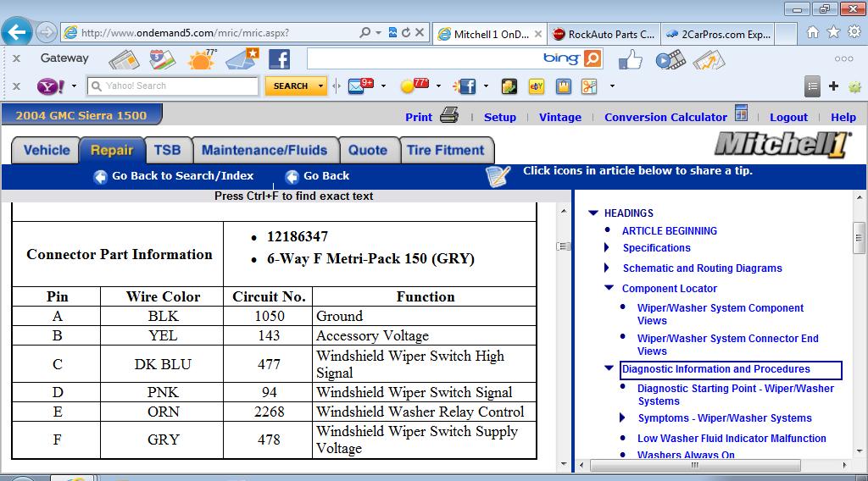Open the Favorites star icon

tap(833, 33)
